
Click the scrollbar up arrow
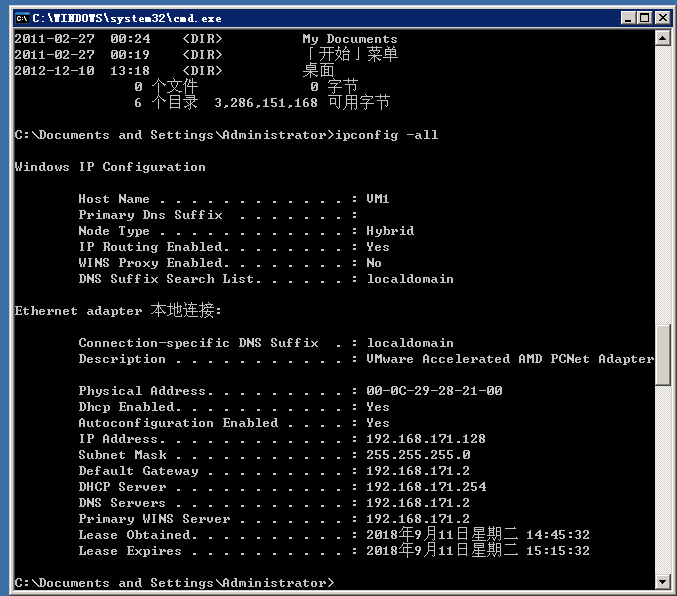662,38
